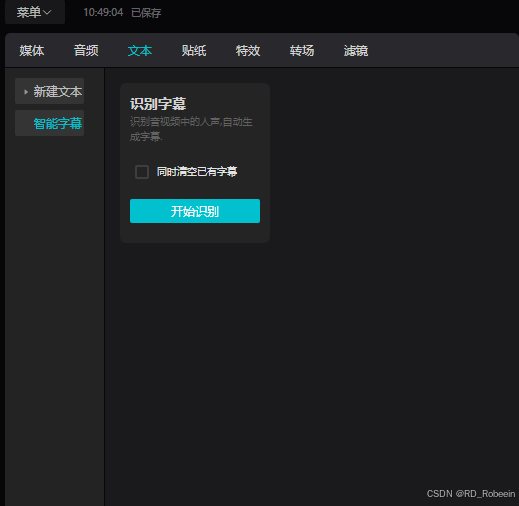The image size is (519, 506).
Task: Show the 特效 tab
Action: click(248, 51)
